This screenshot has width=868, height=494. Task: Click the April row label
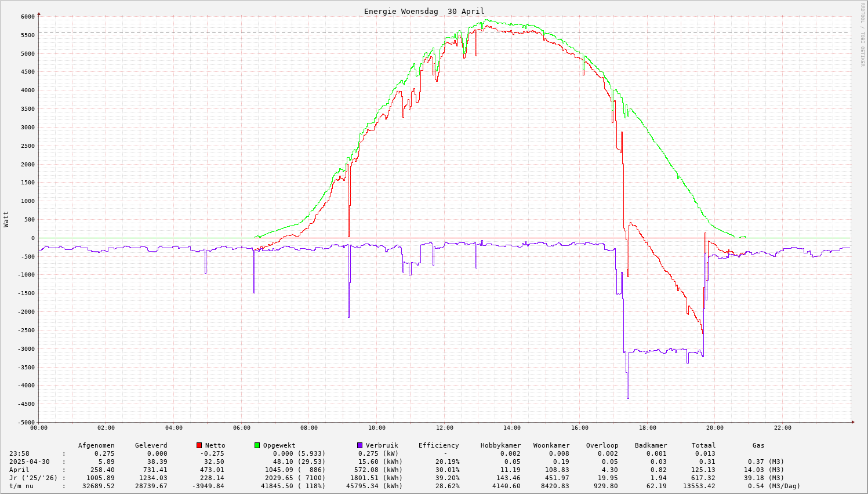click(19, 470)
